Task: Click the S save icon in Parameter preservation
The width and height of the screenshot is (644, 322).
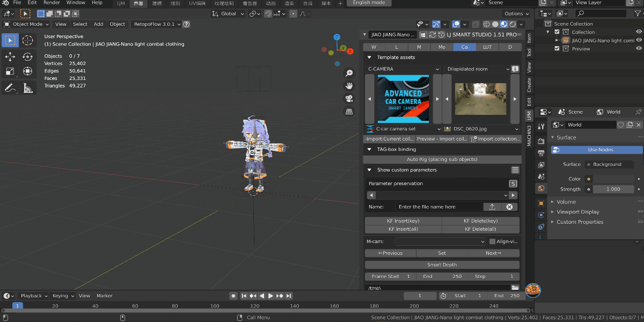Action: pos(513,184)
